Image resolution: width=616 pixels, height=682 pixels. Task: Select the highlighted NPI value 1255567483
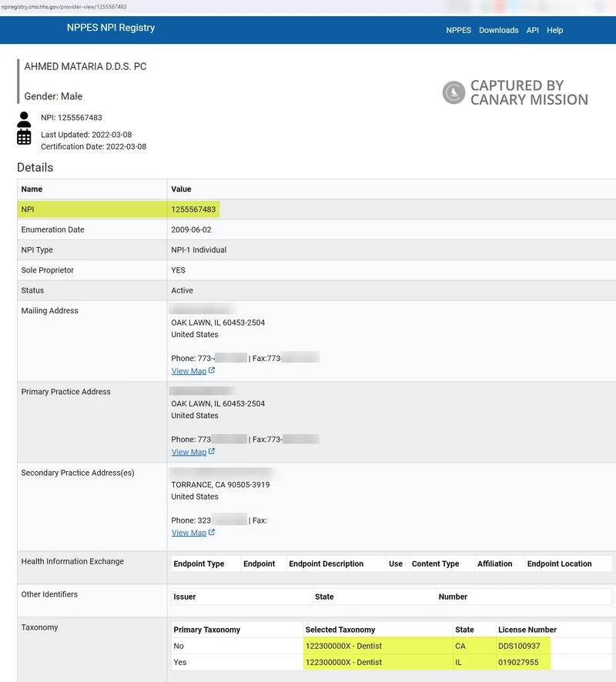pos(193,209)
